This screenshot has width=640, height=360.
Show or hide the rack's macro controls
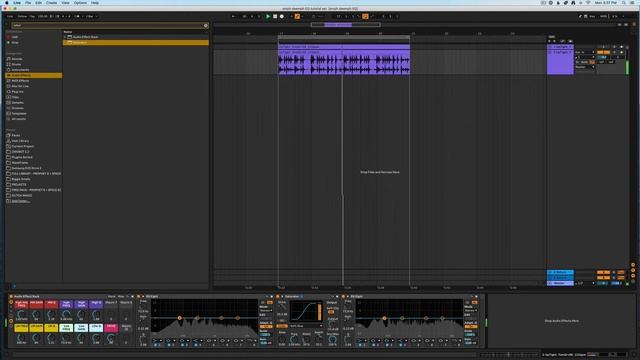(x=11, y=302)
